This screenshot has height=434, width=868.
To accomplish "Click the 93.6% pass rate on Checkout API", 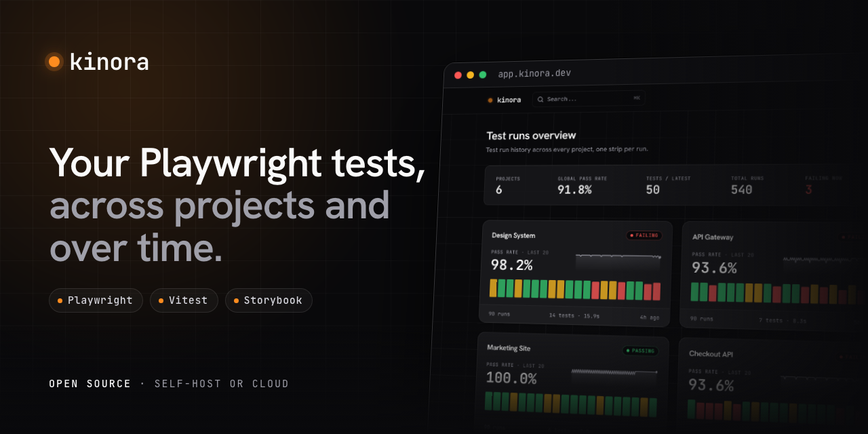I will pos(711,385).
